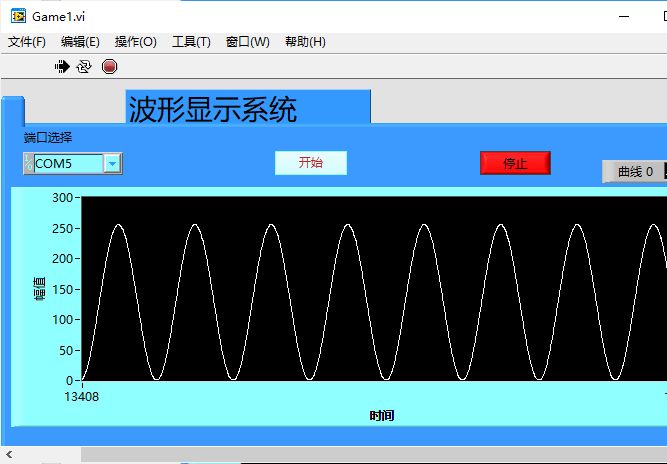Open the 帮助(H) menu
This screenshot has width=667, height=464.
305,42
